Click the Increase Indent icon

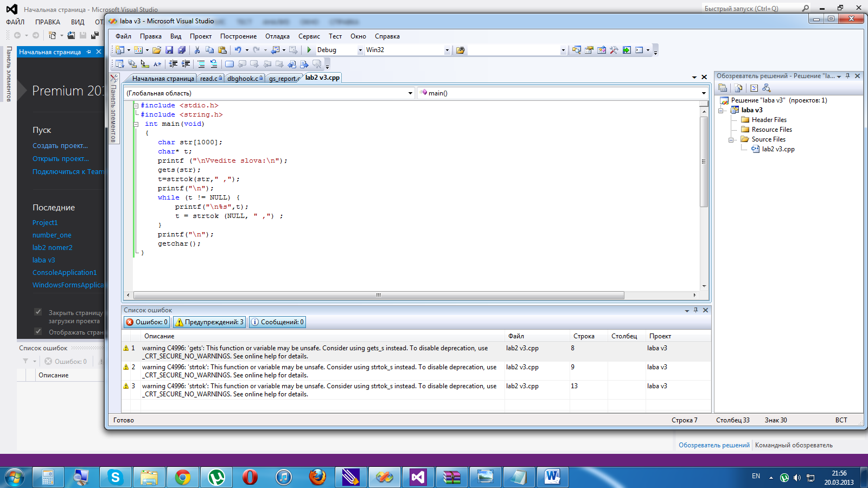[186, 64]
